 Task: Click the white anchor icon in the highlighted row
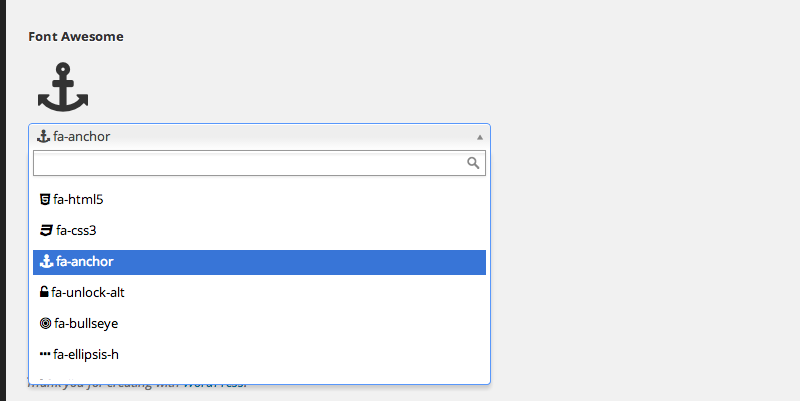pos(45,262)
